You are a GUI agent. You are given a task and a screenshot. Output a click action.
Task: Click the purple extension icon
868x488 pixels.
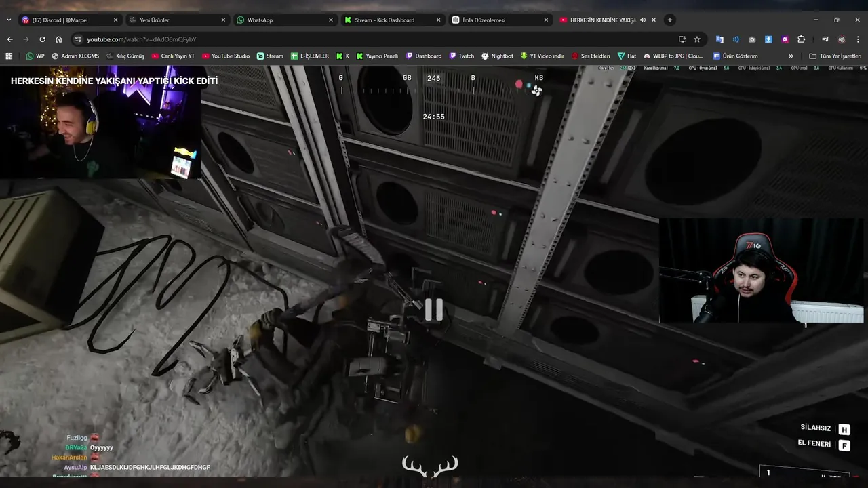tap(785, 39)
